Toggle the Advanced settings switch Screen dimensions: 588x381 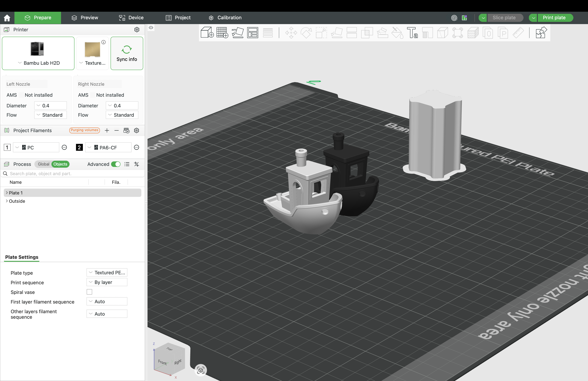click(x=116, y=164)
